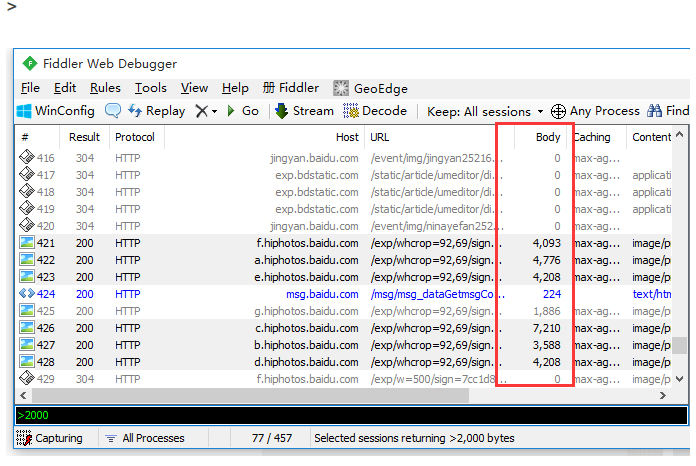Open the Help menu
Screen dimensions: 696x466
click(235, 88)
